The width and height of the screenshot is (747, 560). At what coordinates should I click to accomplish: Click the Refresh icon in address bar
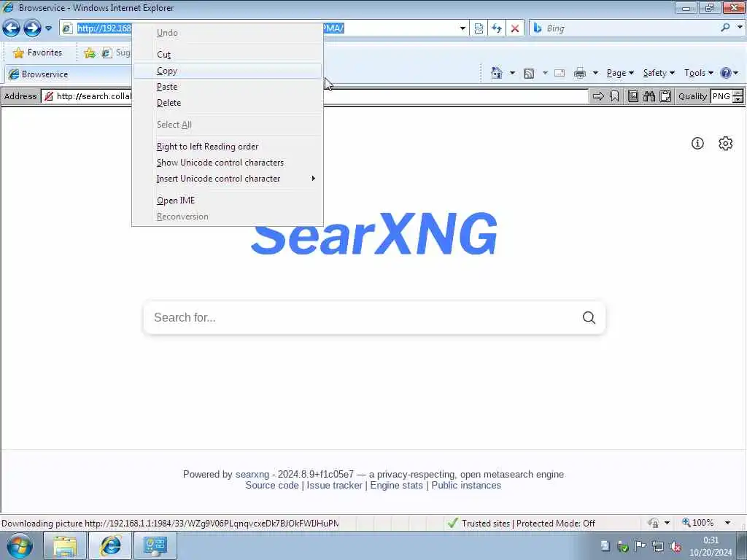coord(496,28)
